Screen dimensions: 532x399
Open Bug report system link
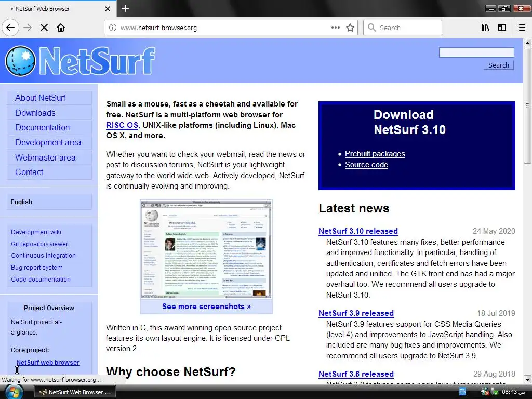click(x=37, y=268)
